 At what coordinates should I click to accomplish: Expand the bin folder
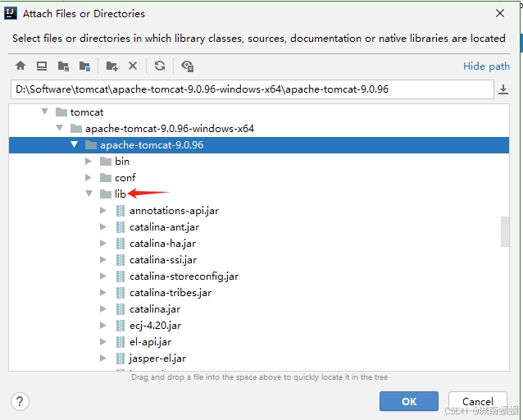click(89, 162)
